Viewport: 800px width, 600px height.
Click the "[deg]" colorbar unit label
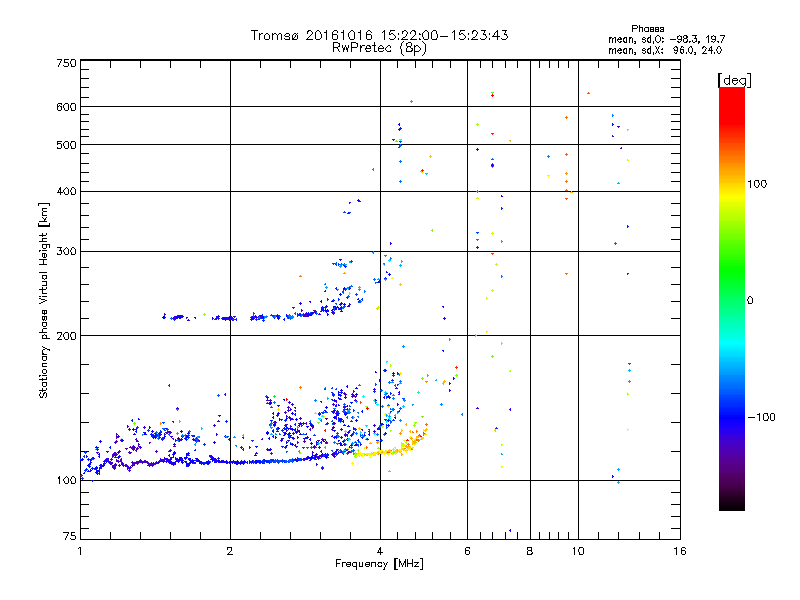pos(734,80)
